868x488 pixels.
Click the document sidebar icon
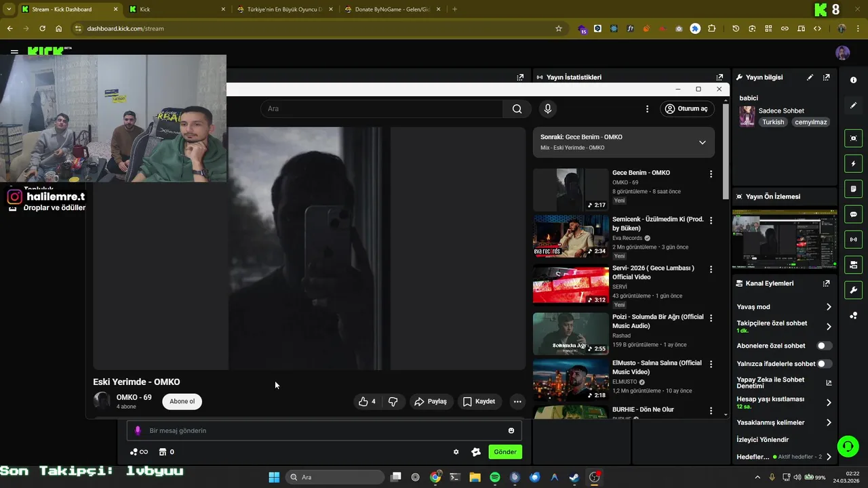(853, 188)
